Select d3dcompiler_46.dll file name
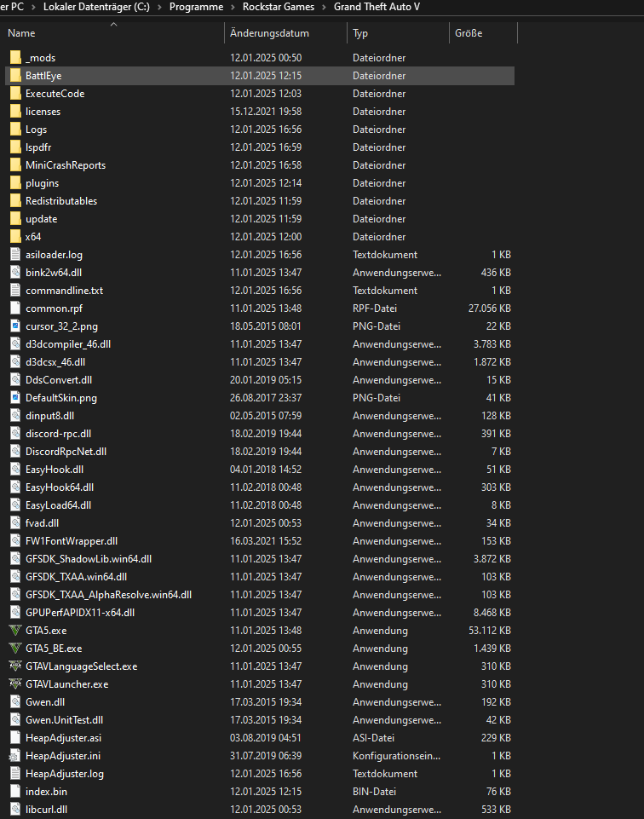This screenshot has width=644, height=819. [68, 344]
